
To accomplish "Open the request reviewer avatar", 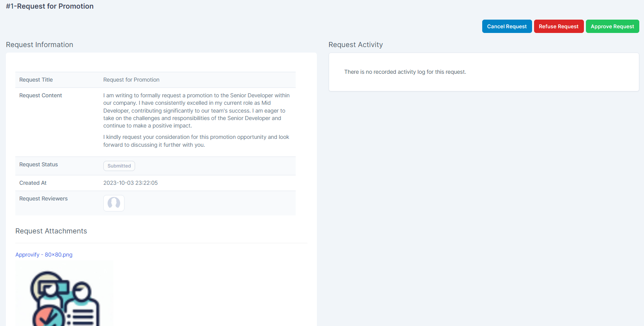I will 114,203.
